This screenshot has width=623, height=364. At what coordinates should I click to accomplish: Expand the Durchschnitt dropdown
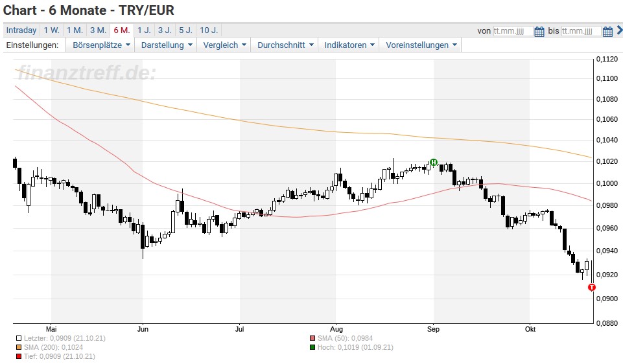coord(285,45)
